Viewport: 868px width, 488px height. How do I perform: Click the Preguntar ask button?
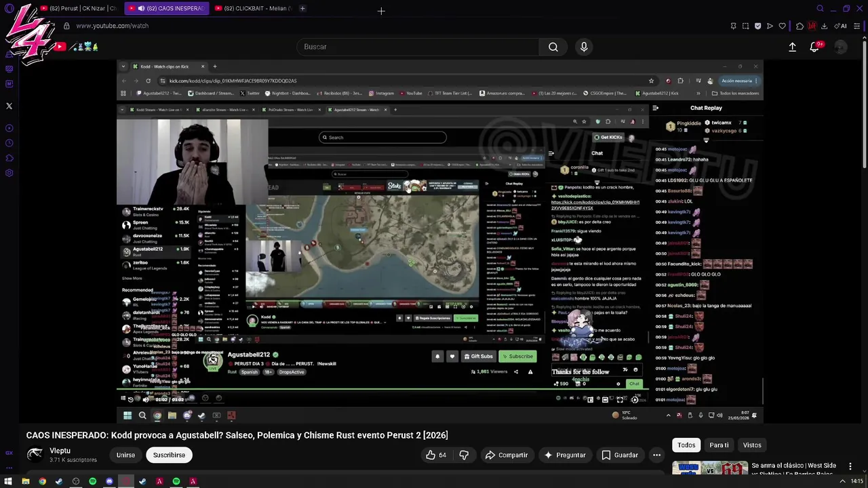click(564, 455)
